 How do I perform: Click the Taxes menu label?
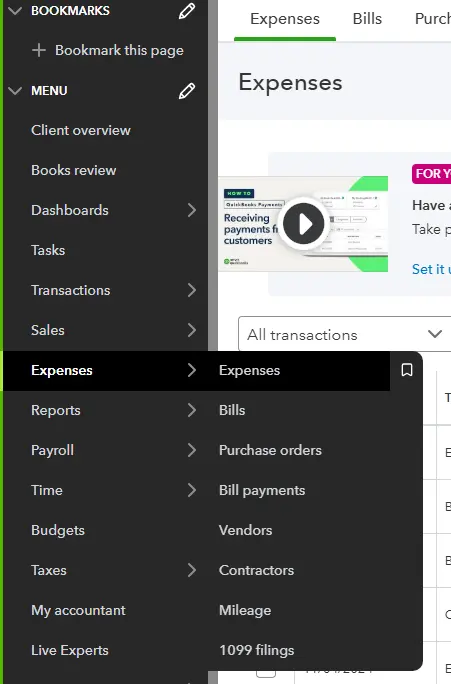(x=49, y=570)
